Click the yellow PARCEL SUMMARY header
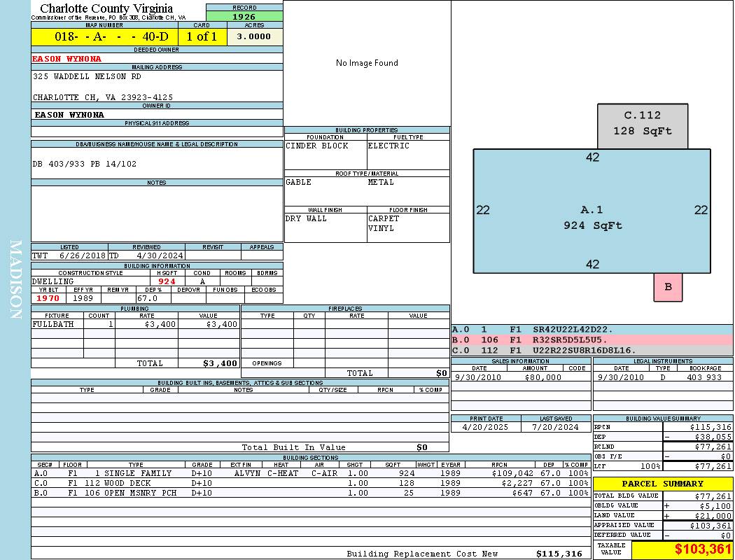 (x=662, y=484)
